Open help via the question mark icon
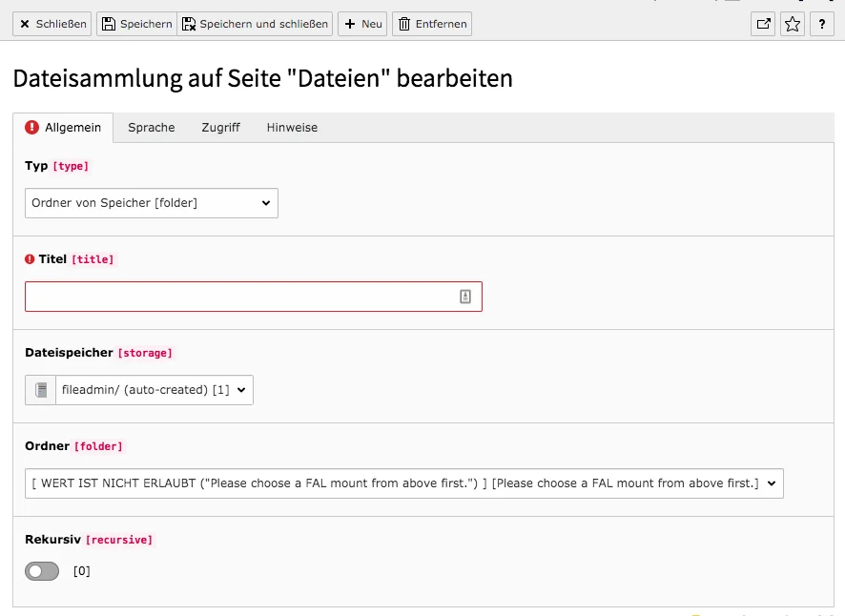The image size is (845, 616). 822,25
